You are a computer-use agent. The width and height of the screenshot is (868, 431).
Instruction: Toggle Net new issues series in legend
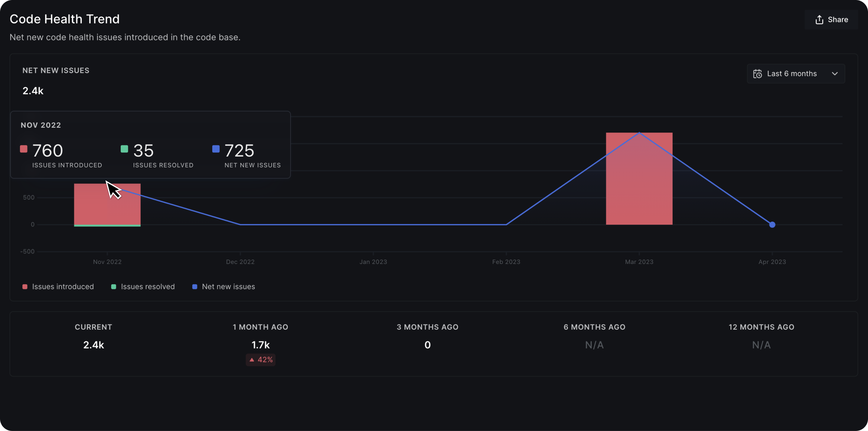pyautogui.click(x=228, y=287)
